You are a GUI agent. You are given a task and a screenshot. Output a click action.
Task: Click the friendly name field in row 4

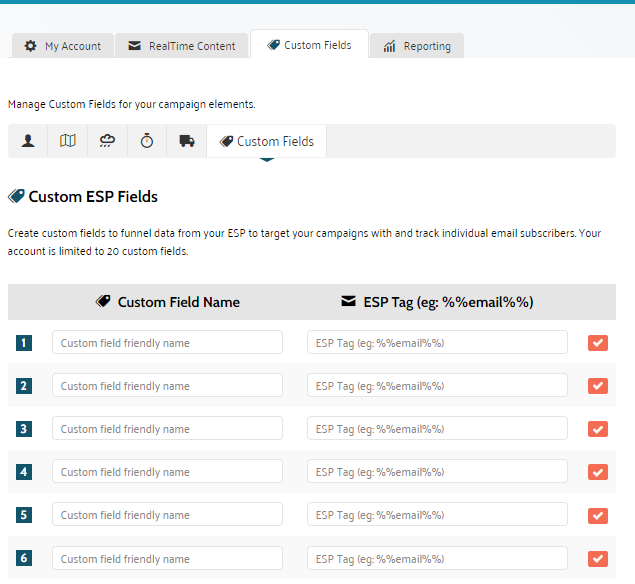pos(167,472)
